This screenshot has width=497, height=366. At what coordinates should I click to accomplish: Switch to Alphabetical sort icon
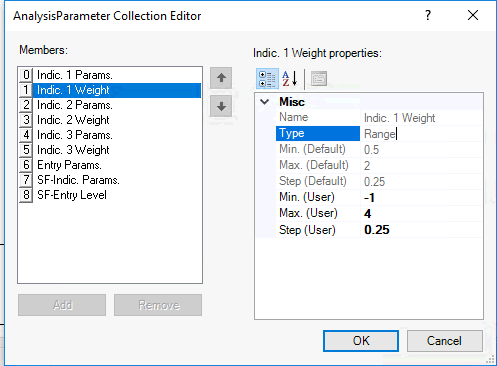tap(290, 79)
